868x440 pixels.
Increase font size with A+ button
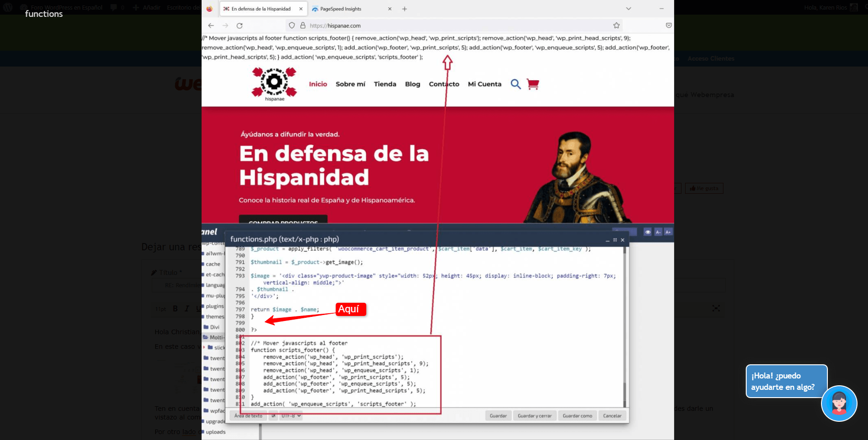pos(668,232)
